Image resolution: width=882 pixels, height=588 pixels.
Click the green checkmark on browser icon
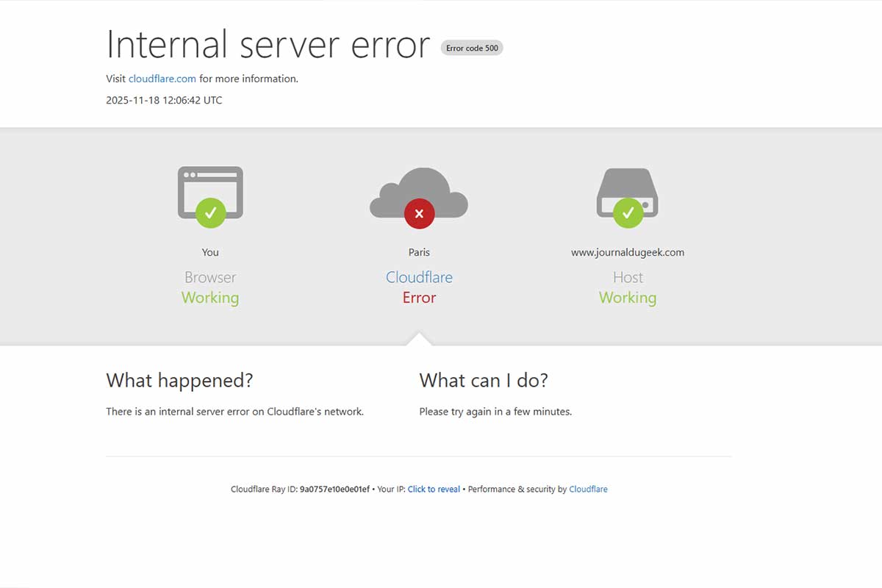(x=210, y=213)
